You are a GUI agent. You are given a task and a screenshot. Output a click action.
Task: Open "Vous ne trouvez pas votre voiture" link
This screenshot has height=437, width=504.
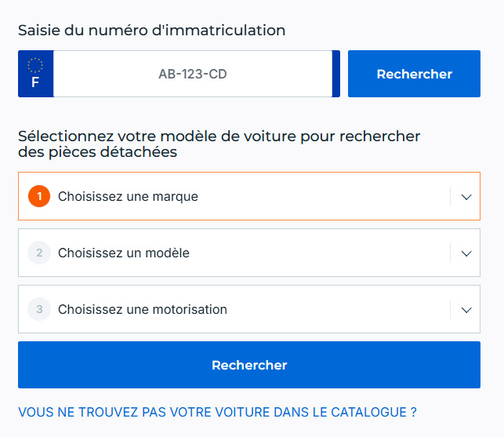[217, 412]
